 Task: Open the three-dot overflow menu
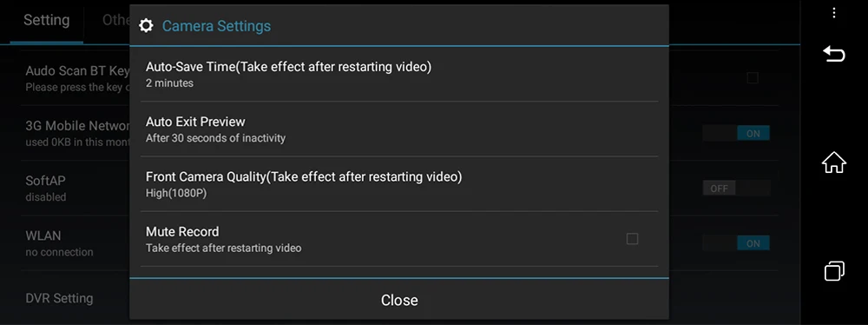click(x=834, y=13)
